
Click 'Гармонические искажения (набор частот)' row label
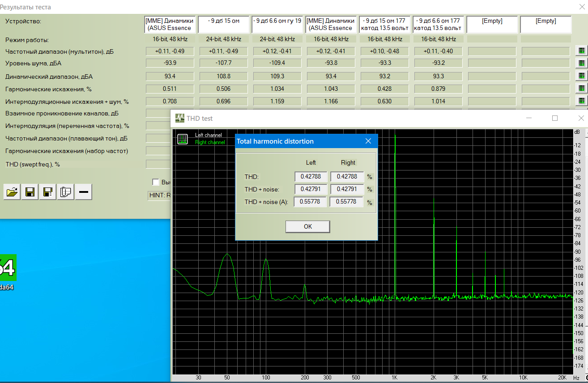67,151
